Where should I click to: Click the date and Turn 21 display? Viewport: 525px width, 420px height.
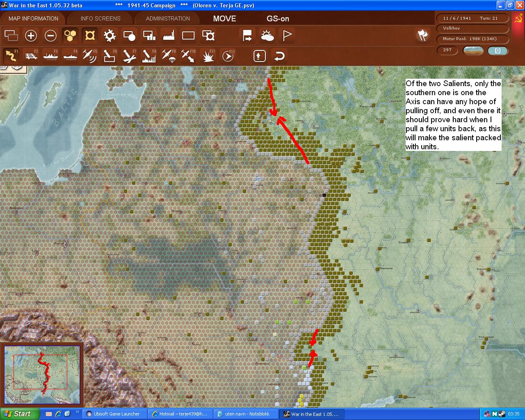473,18
